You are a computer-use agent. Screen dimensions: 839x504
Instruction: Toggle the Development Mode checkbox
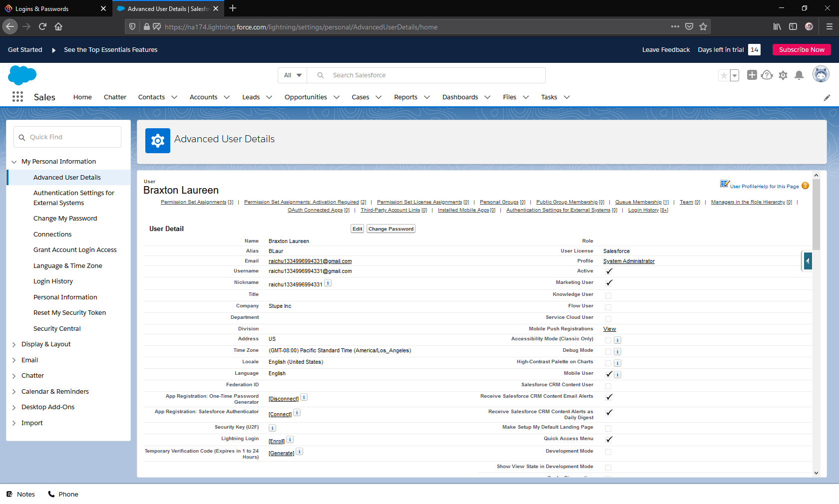click(x=608, y=452)
